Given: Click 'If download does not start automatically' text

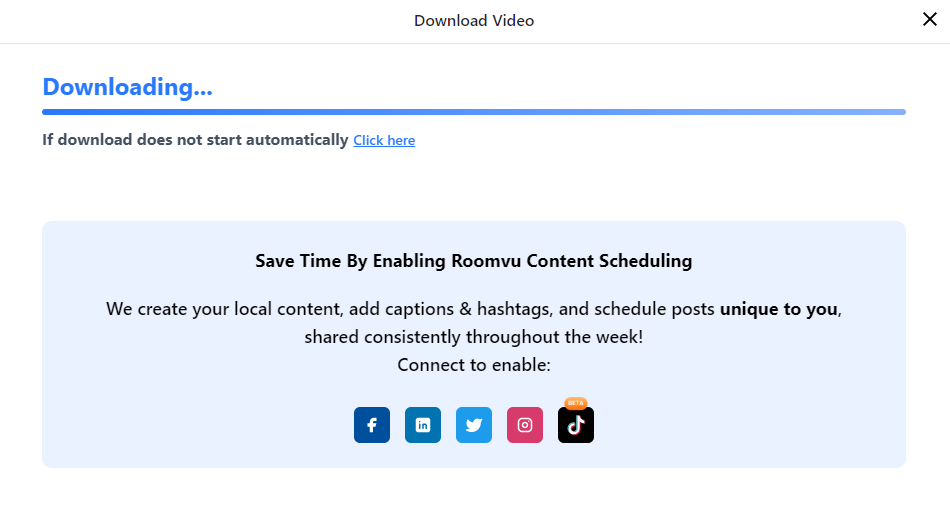Looking at the screenshot, I should (x=195, y=140).
